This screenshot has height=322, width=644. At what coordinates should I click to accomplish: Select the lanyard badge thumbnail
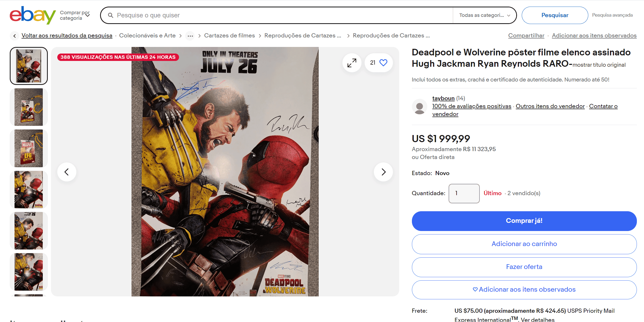coord(29,107)
